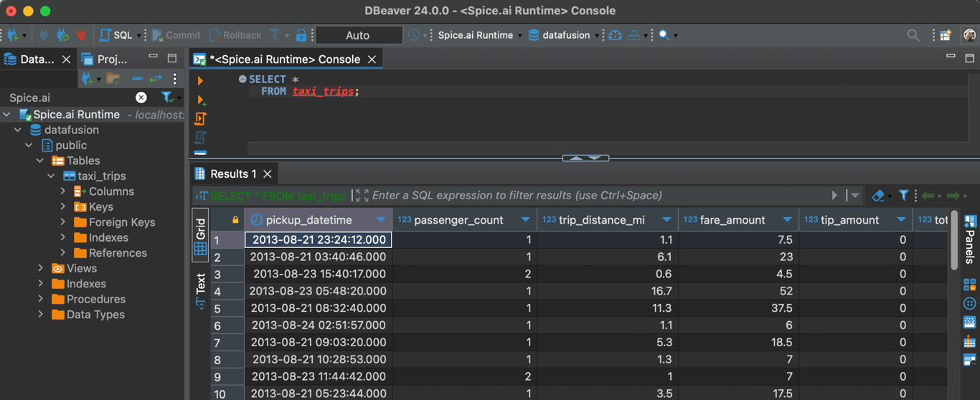The width and height of the screenshot is (980, 400).
Task: Collapse the public schema node
Action: click(x=29, y=146)
